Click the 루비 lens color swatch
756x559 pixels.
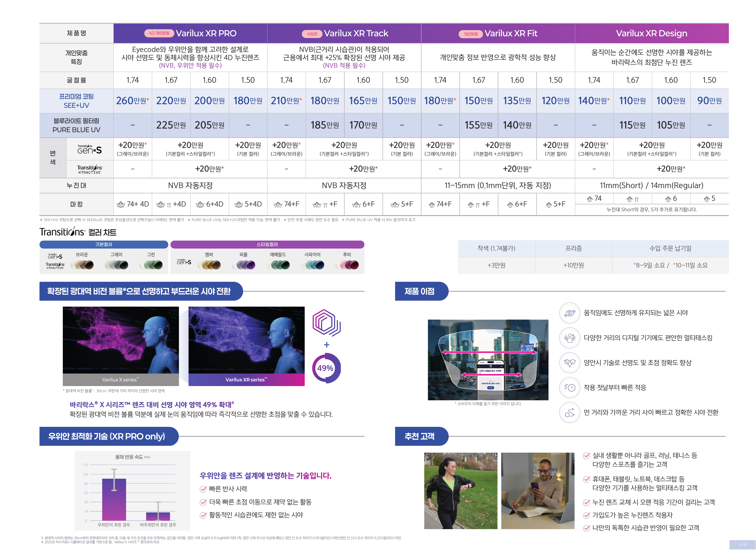(x=347, y=265)
